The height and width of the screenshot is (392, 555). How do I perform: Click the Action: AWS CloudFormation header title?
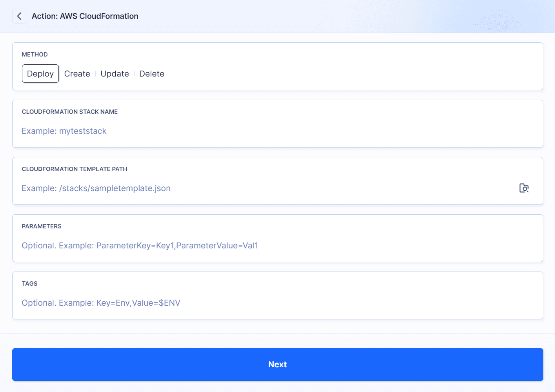[85, 16]
